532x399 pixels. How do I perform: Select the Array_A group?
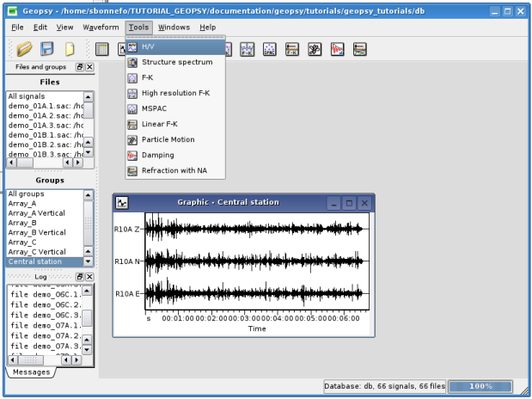point(46,204)
